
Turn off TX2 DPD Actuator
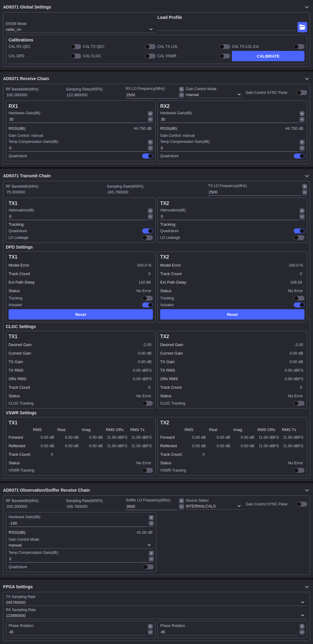[299, 305]
